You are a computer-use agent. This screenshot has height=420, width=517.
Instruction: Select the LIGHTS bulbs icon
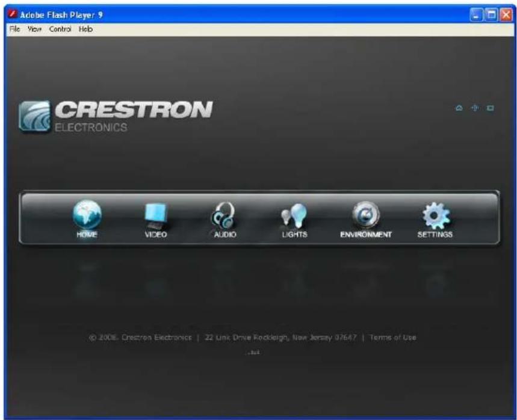click(x=294, y=215)
